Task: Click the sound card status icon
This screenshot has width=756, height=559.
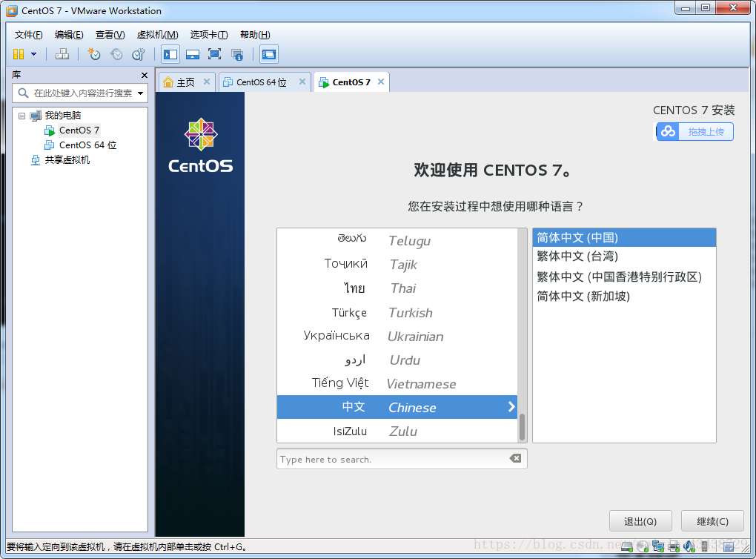Action: click(689, 546)
